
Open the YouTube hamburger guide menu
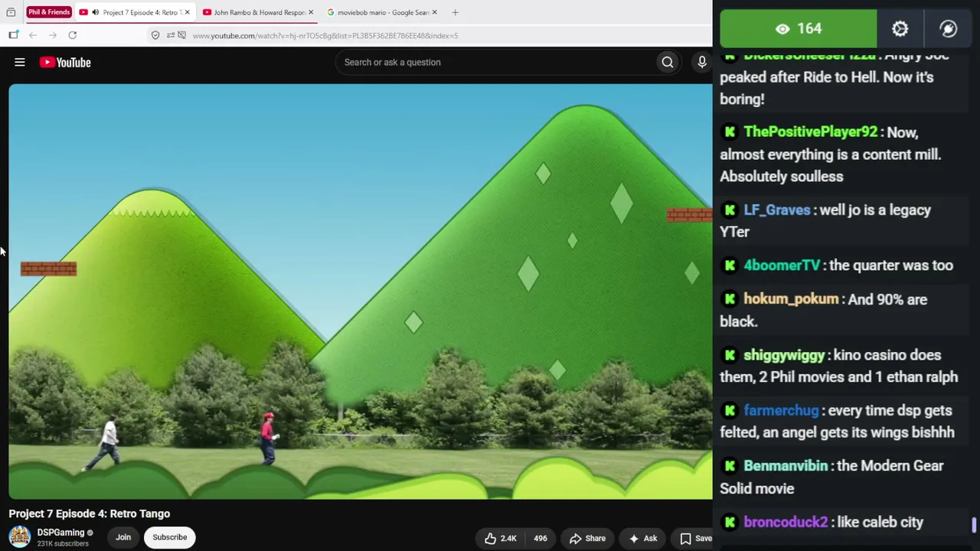click(20, 63)
